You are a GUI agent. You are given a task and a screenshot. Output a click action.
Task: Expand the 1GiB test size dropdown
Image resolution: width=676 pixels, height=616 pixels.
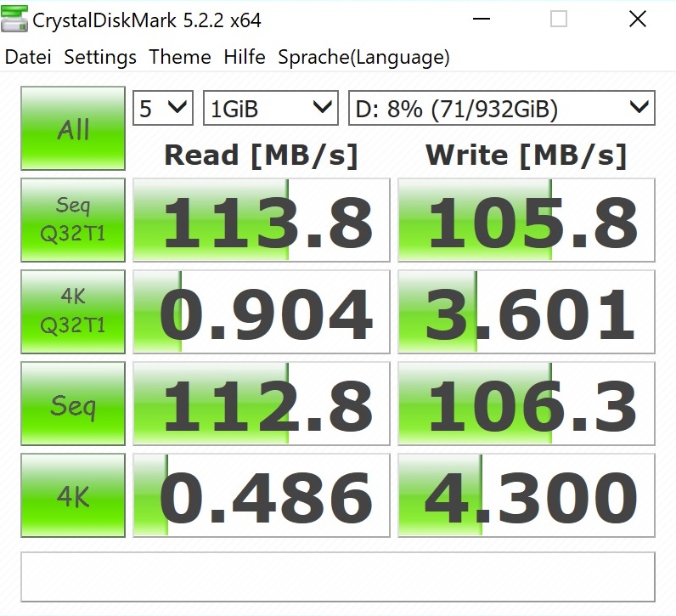[270, 109]
